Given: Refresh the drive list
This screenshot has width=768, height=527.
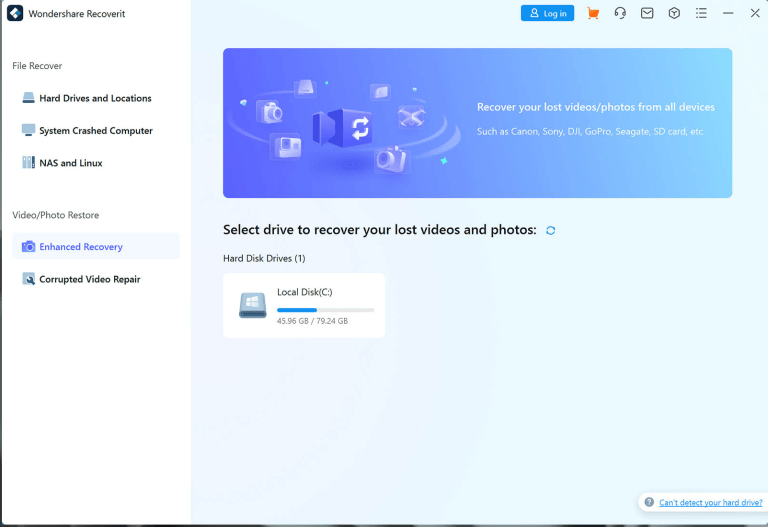Looking at the screenshot, I should pyautogui.click(x=551, y=230).
